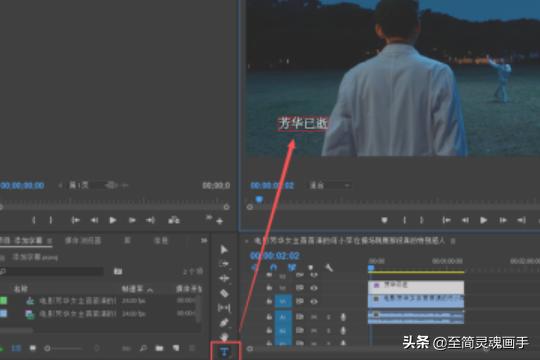
Task: Go to In point in Source monitor
Action: (75, 220)
